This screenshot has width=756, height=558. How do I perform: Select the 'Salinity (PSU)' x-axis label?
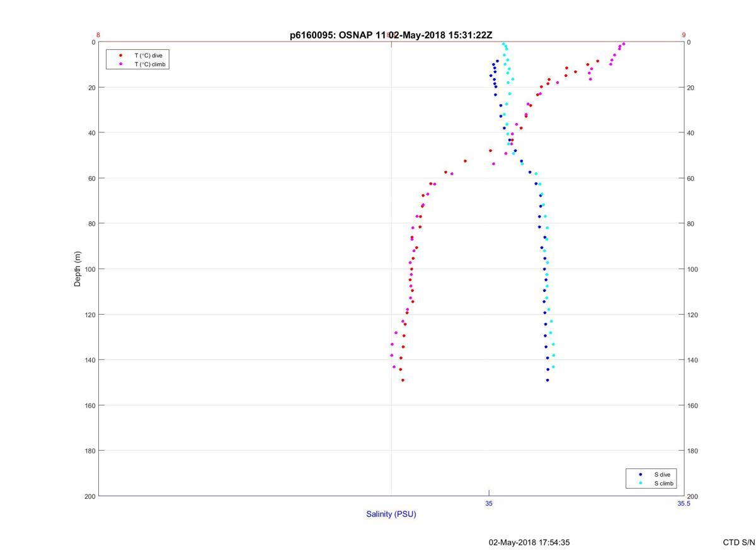coord(391,514)
